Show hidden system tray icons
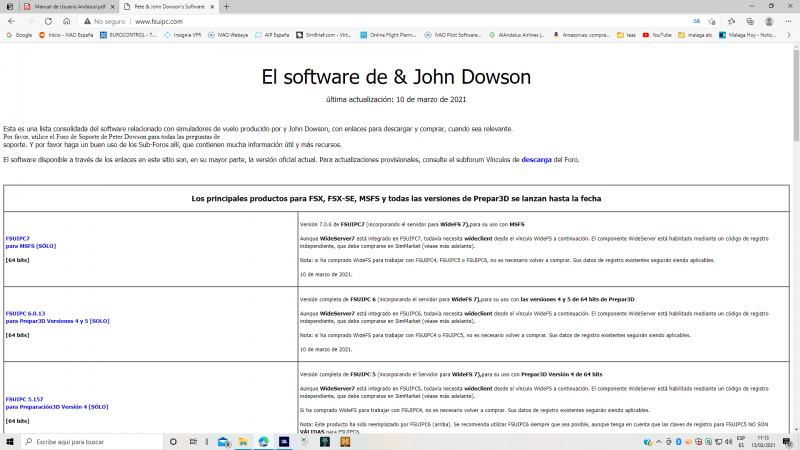Image resolution: width=800 pixels, height=450 pixels. tap(659, 442)
